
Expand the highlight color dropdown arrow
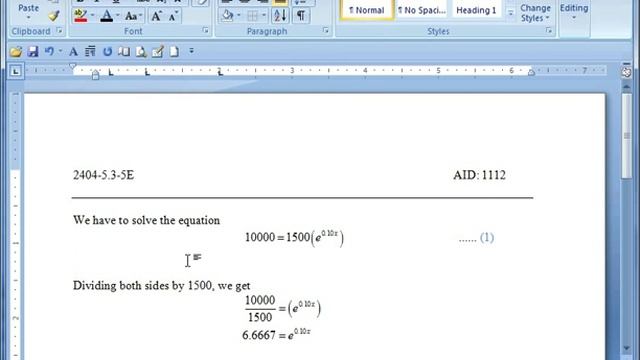tap(92, 16)
